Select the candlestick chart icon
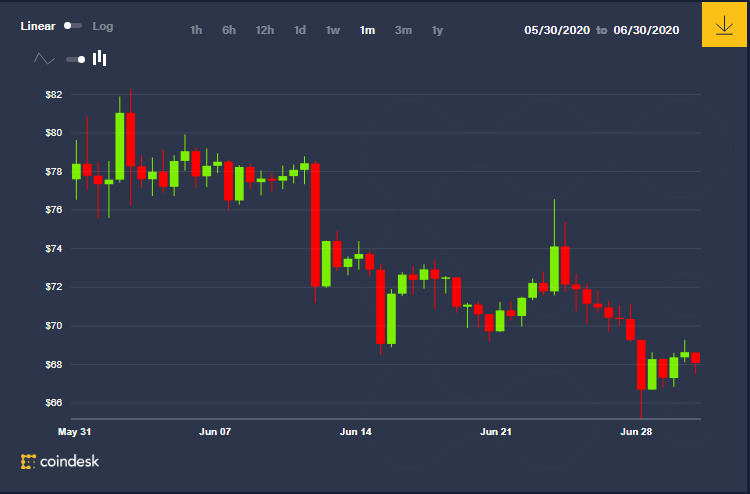Viewport: 750px width, 494px height. point(99,58)
